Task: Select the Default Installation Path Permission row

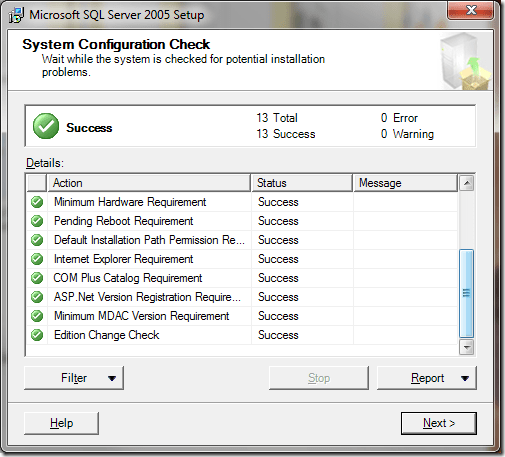Action: coord(242,240)
